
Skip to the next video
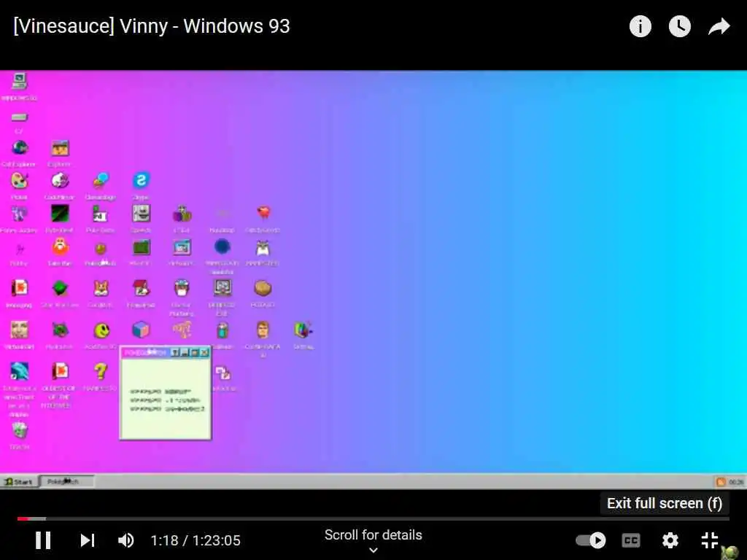click(x=88, y=540)
